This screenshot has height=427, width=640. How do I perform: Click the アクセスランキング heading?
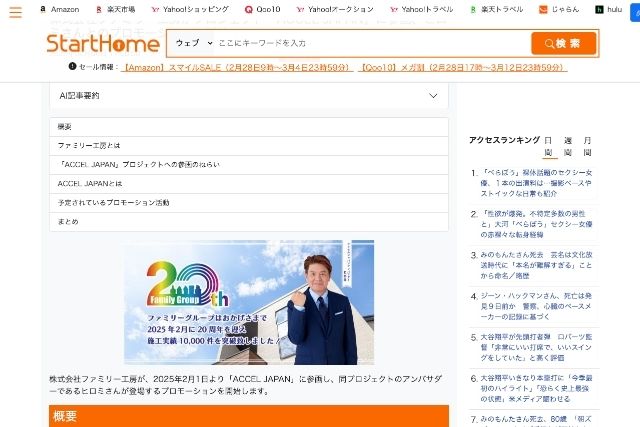click(x=504, y=140)
